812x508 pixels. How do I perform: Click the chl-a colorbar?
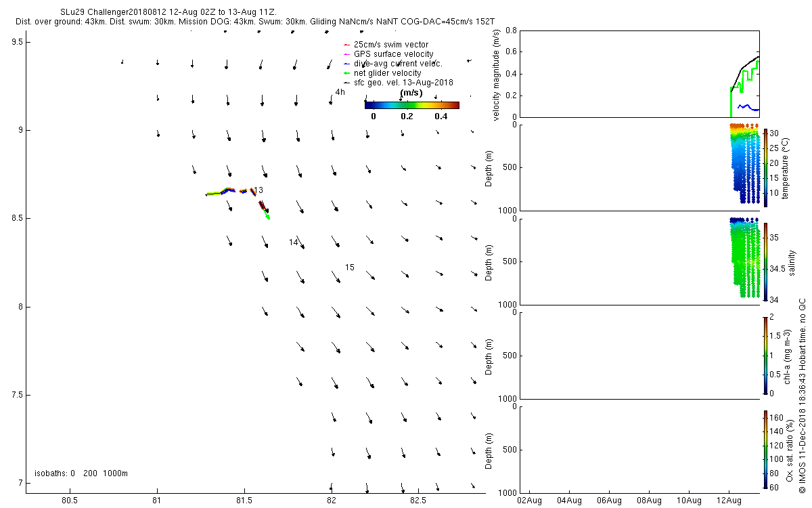click(x=765, y=355)
